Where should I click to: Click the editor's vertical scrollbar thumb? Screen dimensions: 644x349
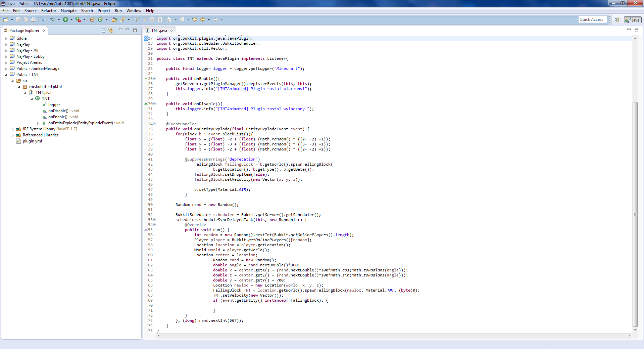635,214
